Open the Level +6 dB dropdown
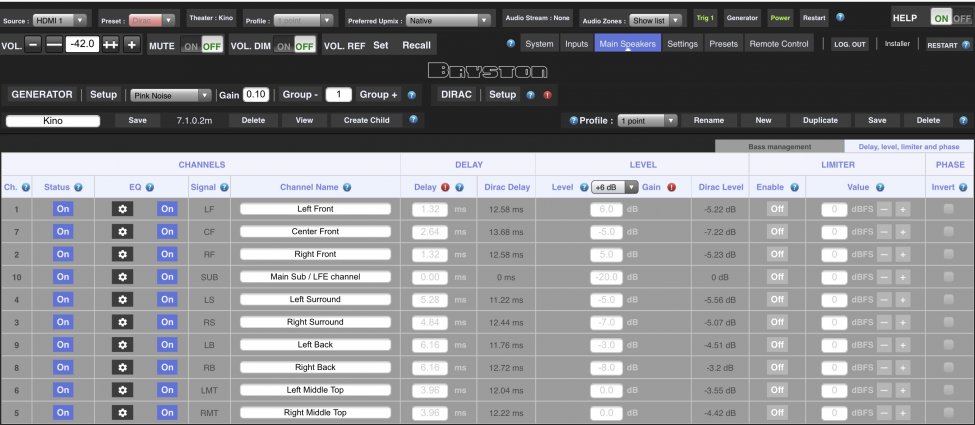Image resolution: width=975 pixels, height=425 pixels. (x=615, y=187)
